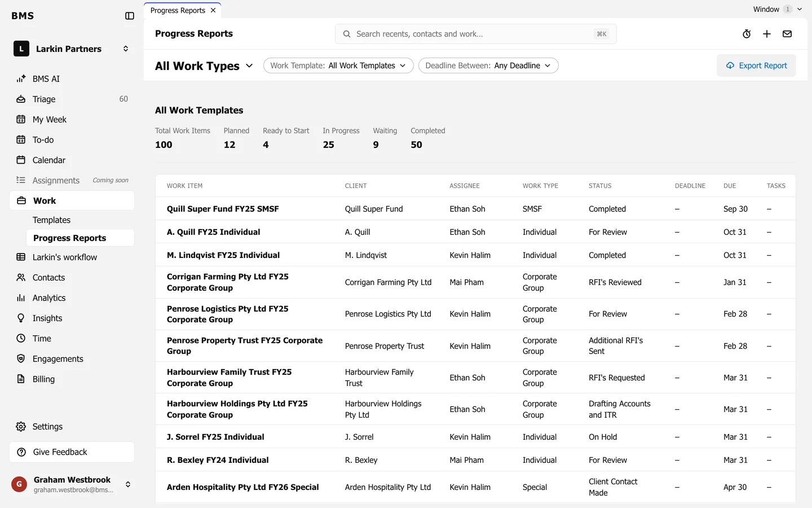The width and height of the screenshot is (812, 508).
Task: Click the Give Feedback button
Action: (72, 452)
